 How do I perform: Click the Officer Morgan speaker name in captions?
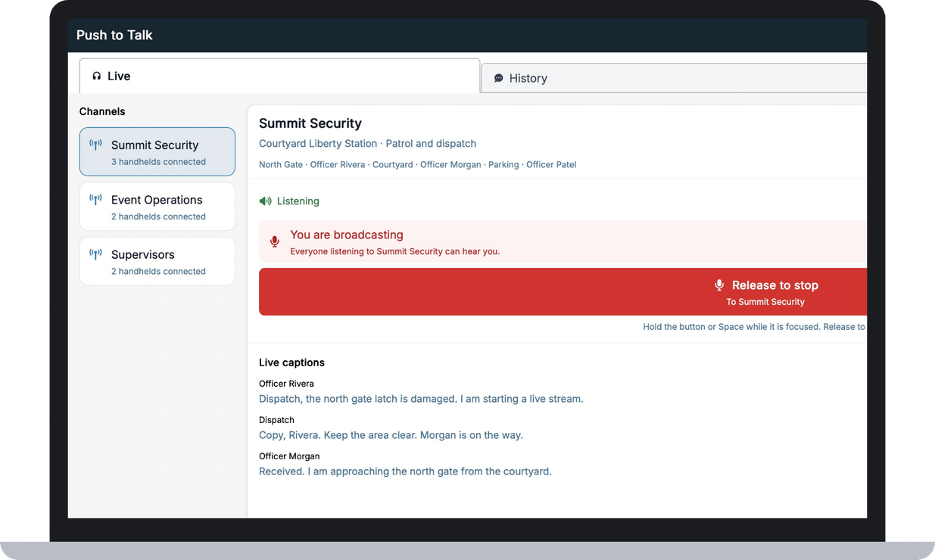click(x=289, y=456)
